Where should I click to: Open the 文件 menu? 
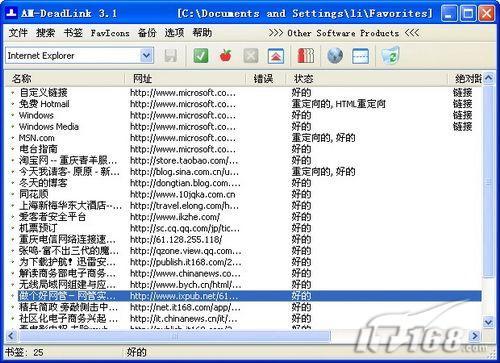[18, 33]
